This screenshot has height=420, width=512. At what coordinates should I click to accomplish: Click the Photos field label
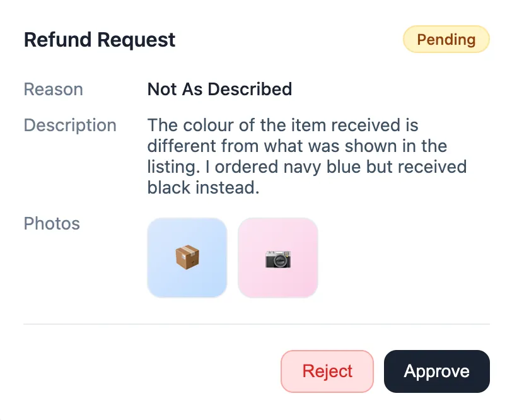[x=52, y=224]
